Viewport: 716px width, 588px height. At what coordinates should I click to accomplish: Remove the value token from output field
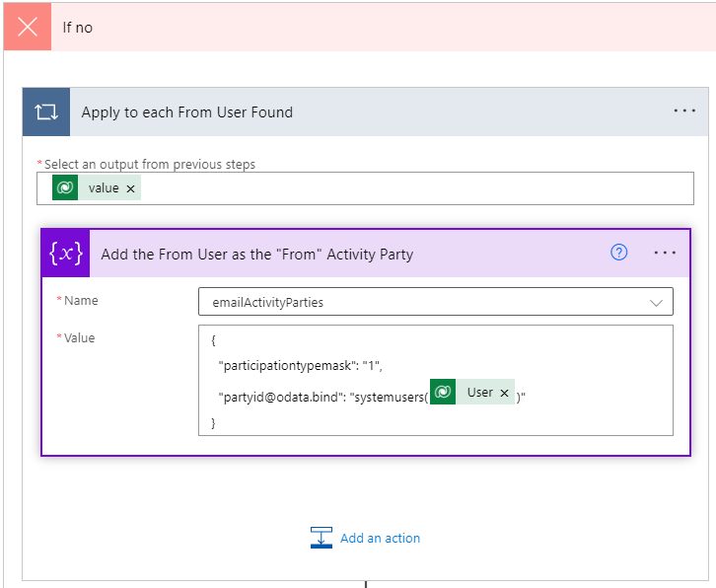pos(130,188)
